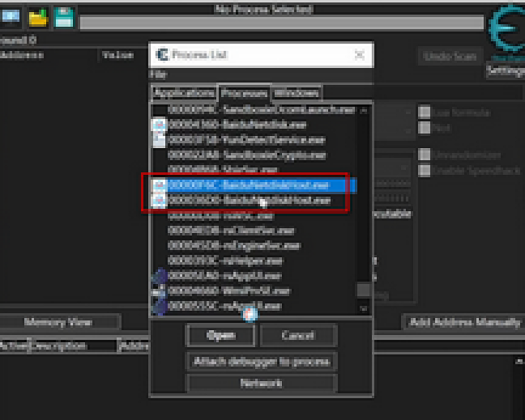This screenshot has height=420, width=525.
Task: Click the Cheat Engine logo
Action: (x=505, y=29)
